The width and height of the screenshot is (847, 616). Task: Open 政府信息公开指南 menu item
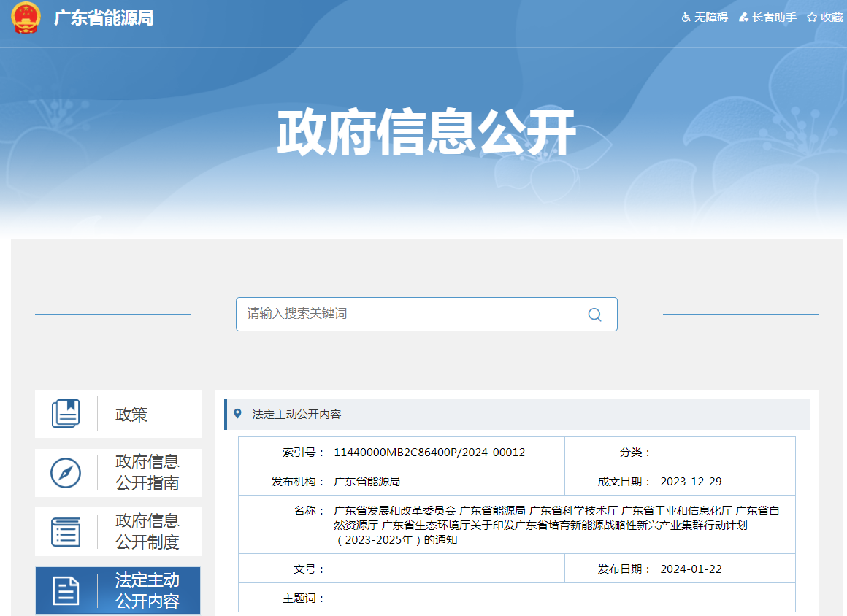tap(118, 473)
